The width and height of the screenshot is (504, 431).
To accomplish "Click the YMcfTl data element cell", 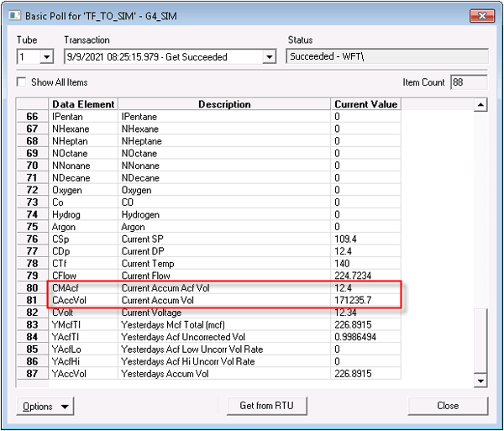I will point(83,324).
